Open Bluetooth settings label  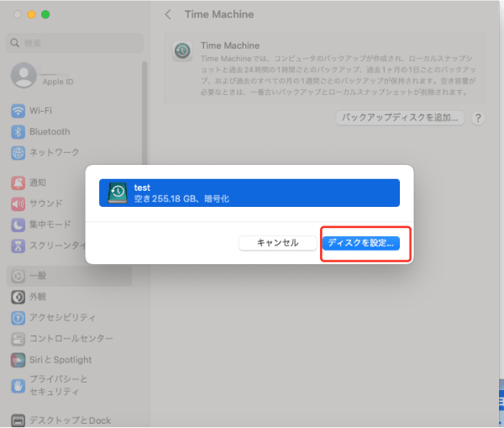[x=50, y=132]
